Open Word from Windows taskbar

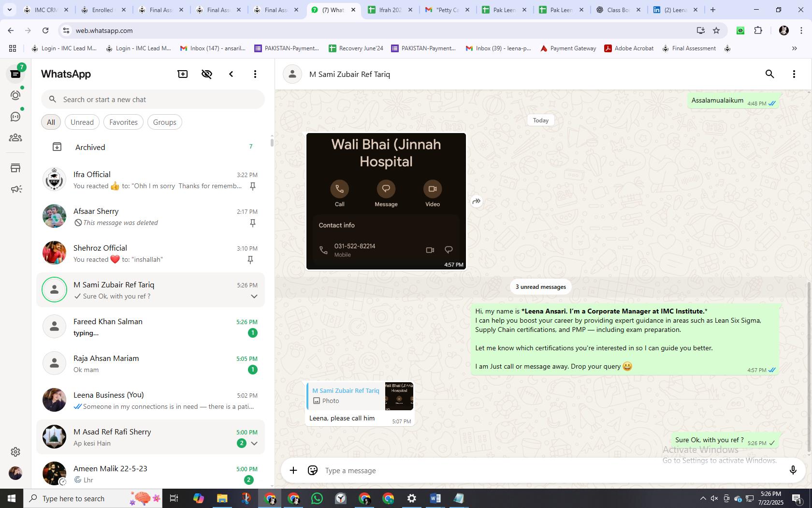tap(435, 498)
